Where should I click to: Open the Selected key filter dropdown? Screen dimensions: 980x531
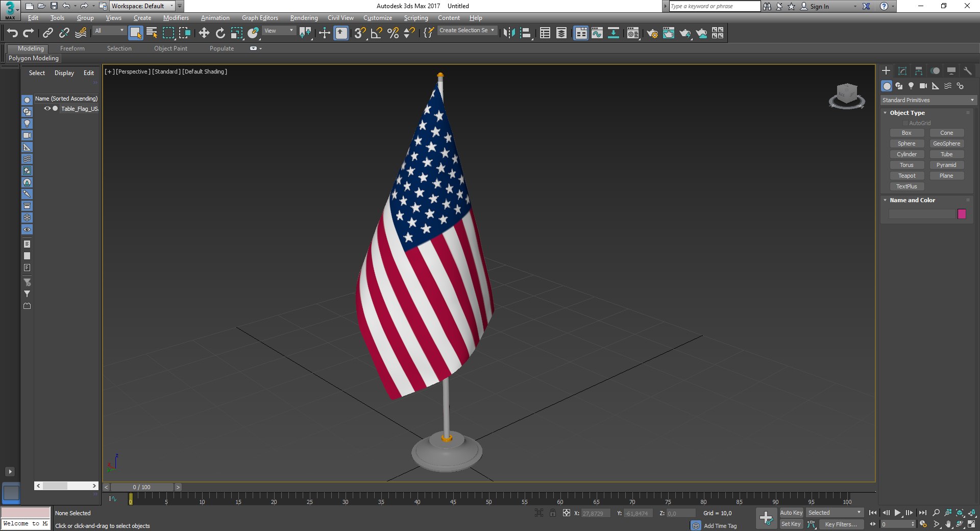(835, 513)
